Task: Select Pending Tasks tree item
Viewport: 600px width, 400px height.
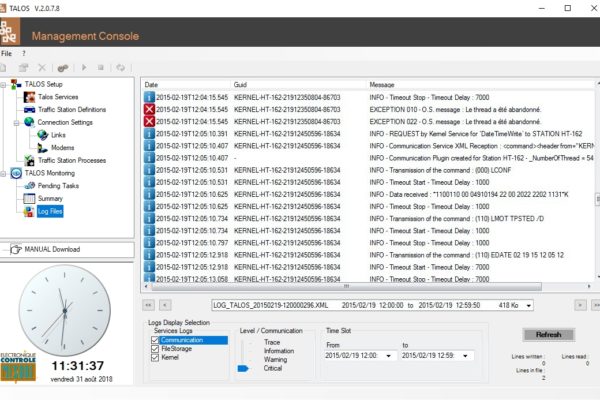Action: click(58, 186)
